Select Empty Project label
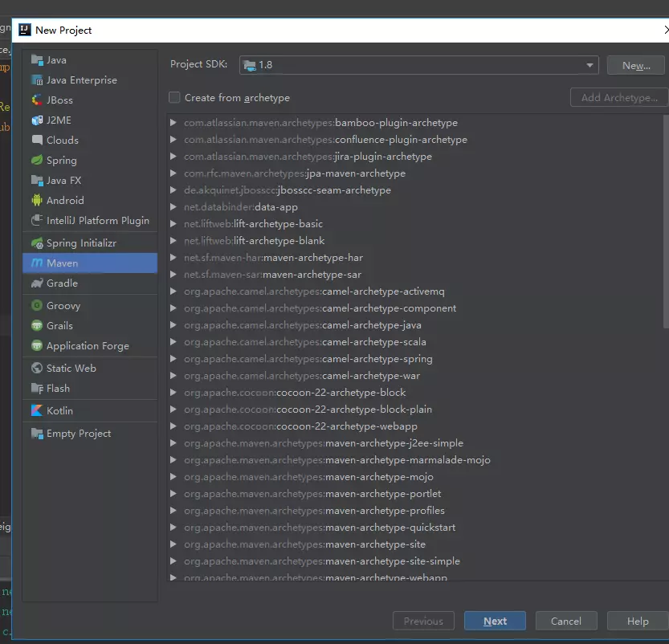Viewport: 669px width, 644px height. 79,434
